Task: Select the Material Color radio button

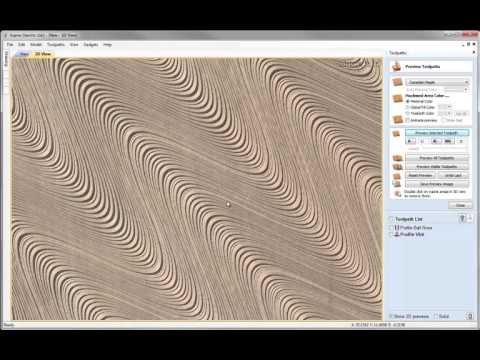Action: pos(407,101)
